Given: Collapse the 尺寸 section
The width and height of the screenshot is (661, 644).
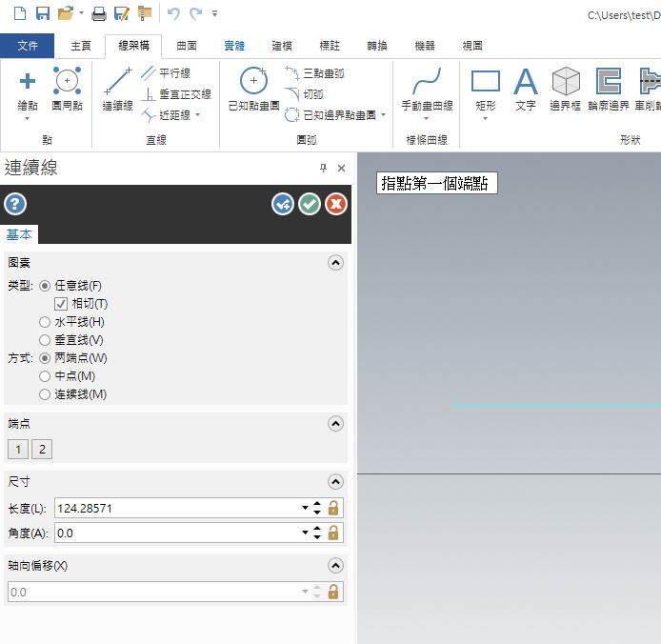Looking at the screenshot, I should [335, 482].
